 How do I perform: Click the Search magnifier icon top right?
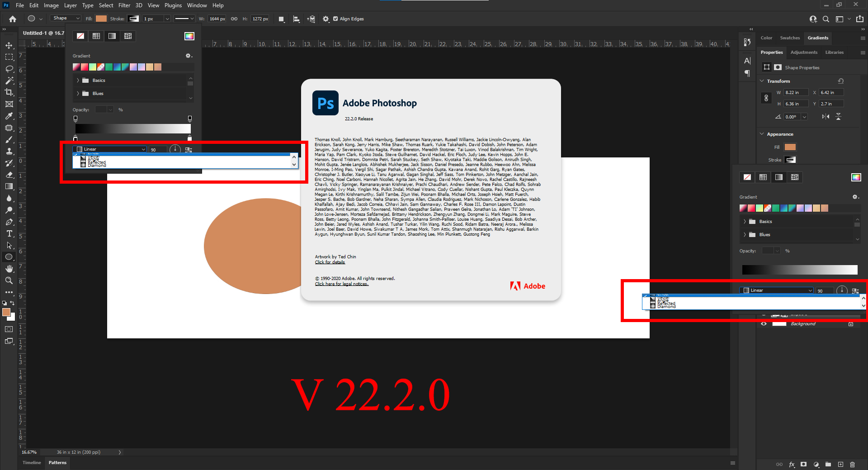click(x=826, y=19)
